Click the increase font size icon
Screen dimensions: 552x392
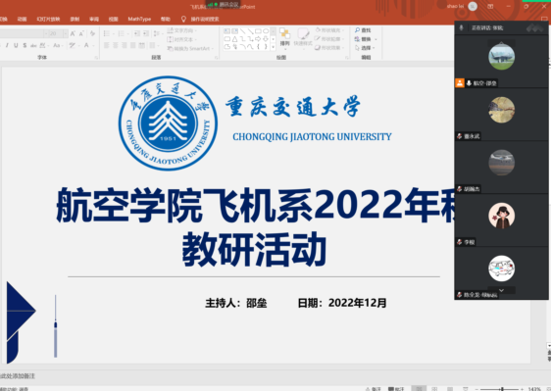coord(73,33)
